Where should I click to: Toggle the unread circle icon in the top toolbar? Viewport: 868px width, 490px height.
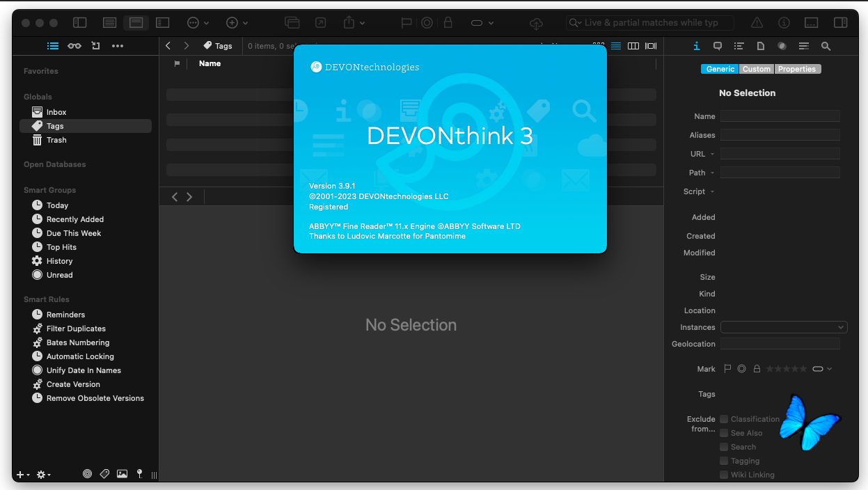click(427, 23)
